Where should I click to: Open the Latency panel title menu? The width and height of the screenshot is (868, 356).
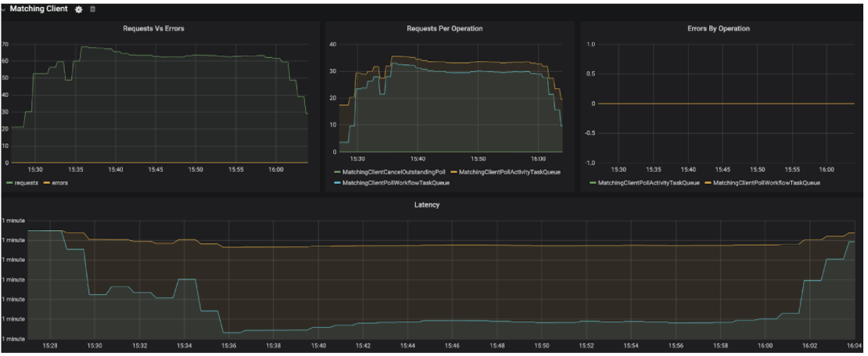427,205
